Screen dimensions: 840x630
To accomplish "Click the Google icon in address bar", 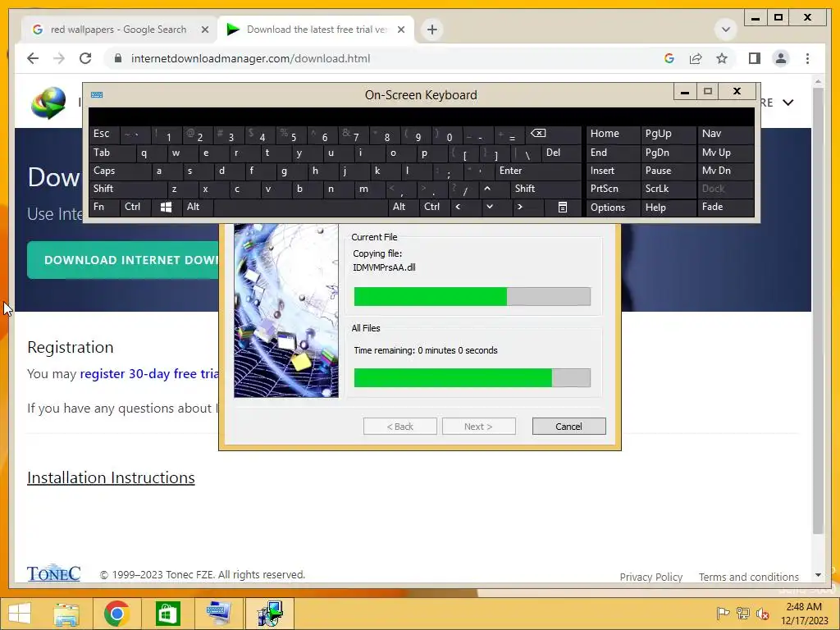I will point(669,58).
